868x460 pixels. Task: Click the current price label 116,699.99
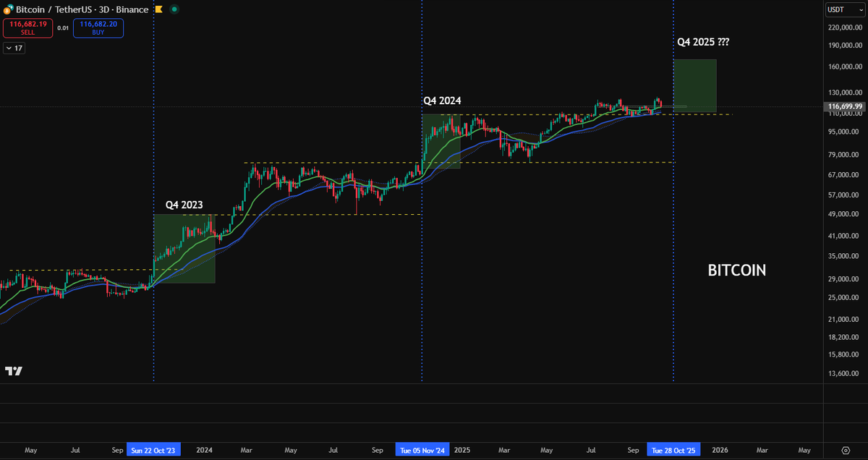[x=846, y=106]
